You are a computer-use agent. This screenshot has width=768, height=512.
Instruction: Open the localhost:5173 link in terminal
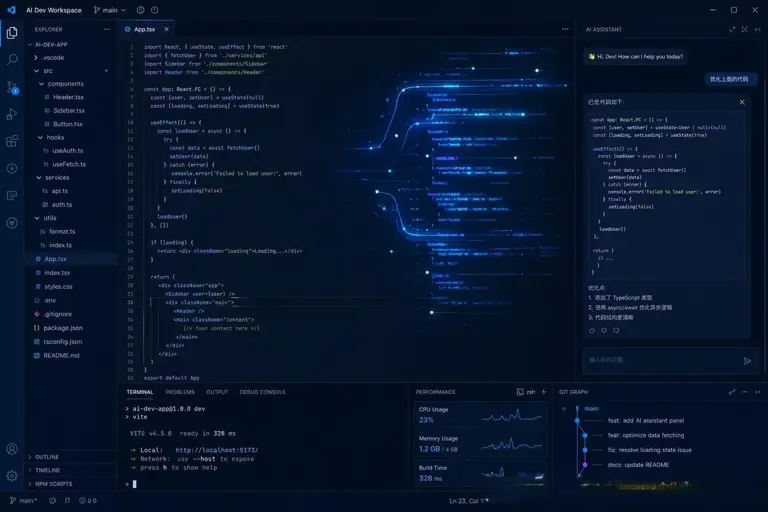pos(216,450)
